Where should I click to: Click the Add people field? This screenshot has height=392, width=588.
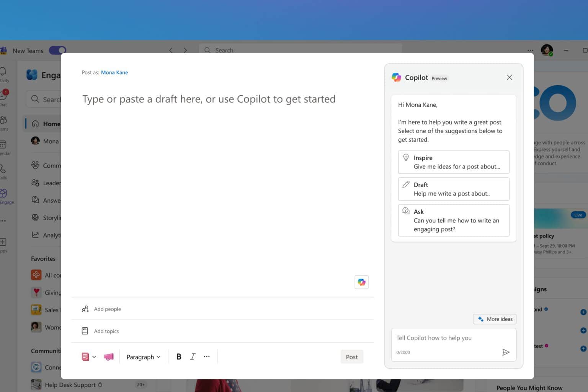[x=222, y=309]
